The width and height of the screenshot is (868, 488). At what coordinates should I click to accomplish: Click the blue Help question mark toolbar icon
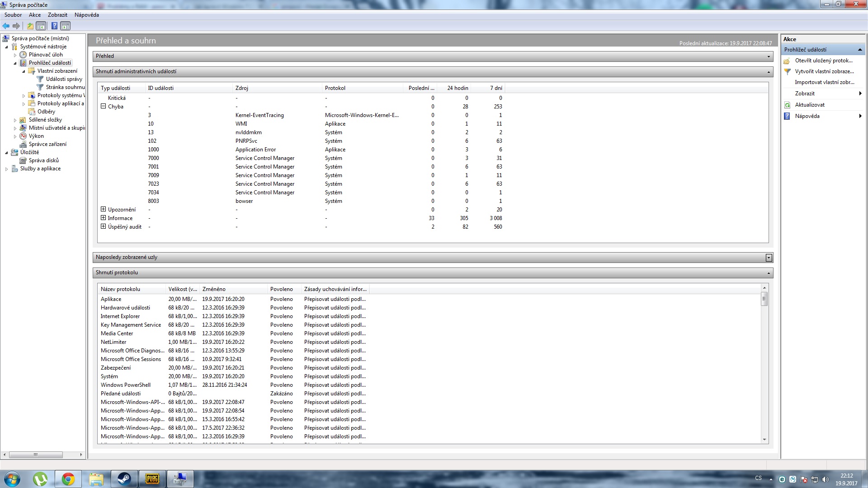[x=54, y=26]
